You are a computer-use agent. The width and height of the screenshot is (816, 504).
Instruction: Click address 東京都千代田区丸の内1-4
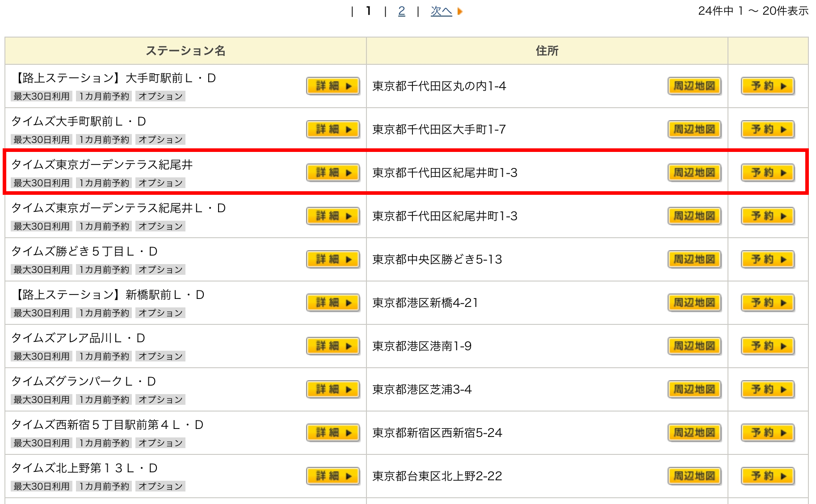pos(439,86)
